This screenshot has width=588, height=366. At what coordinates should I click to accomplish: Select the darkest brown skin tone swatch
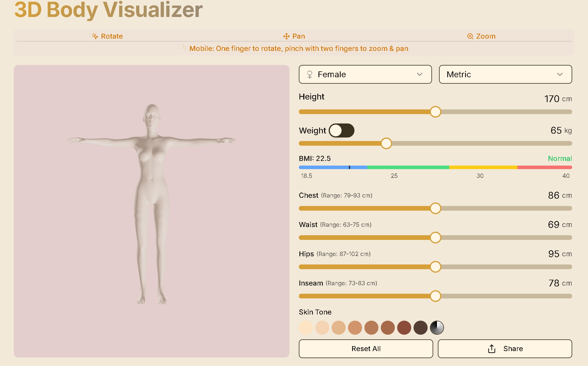tap(420, 328)
